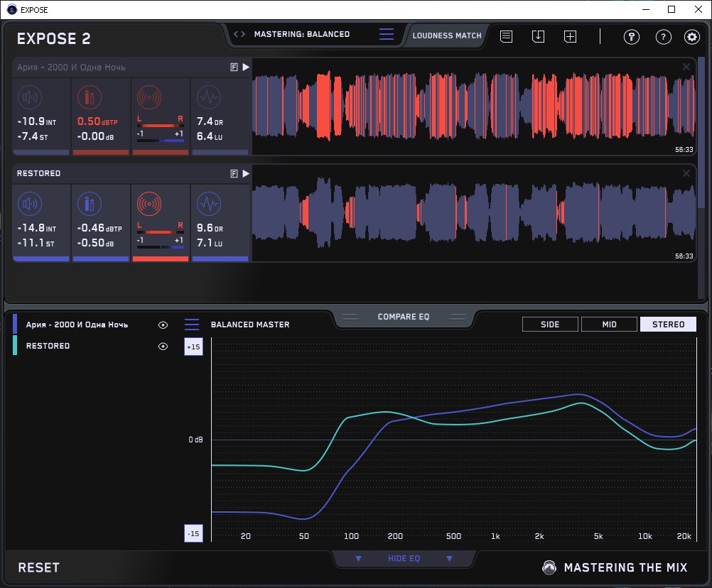
Task: Toggle visibility of RESTORED EQ curve
Action: (163, 347)
